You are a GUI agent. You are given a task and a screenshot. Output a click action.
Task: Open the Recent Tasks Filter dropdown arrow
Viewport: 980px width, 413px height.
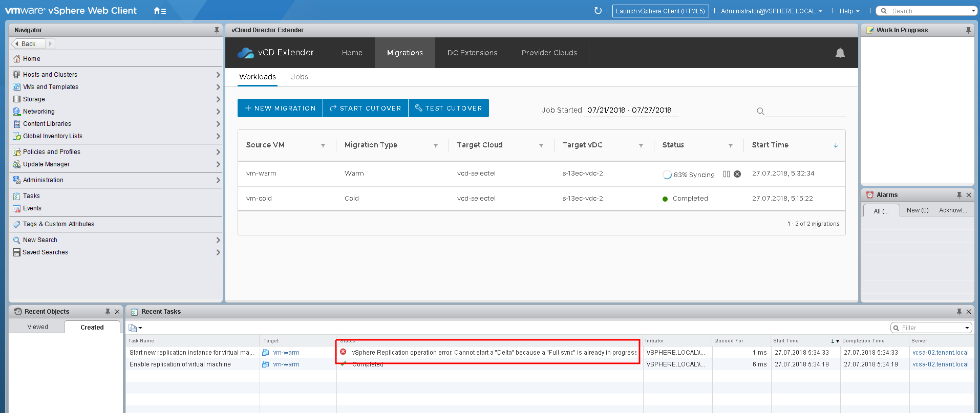(x=967, y=328)
